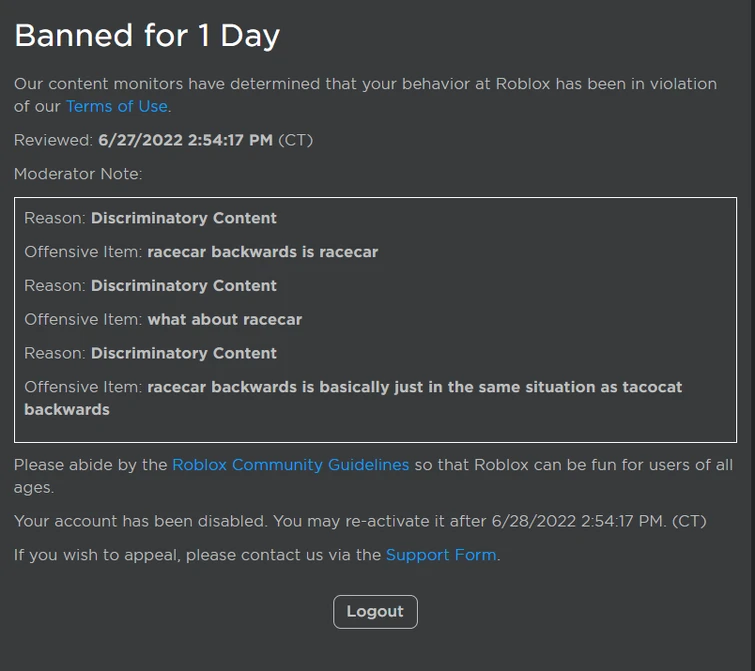Select offensive item 'what about racecar'
This screenshot has height=671, width=755.
224,320
